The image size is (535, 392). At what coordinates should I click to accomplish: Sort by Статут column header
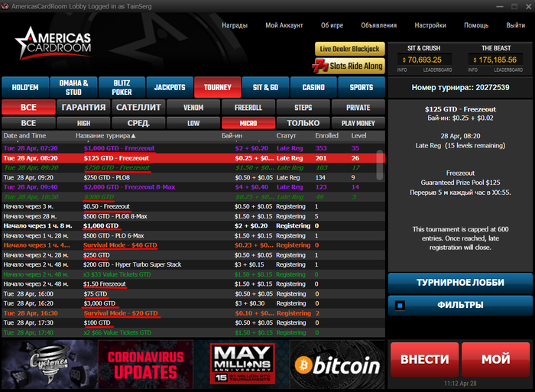[x=286, y=136]
